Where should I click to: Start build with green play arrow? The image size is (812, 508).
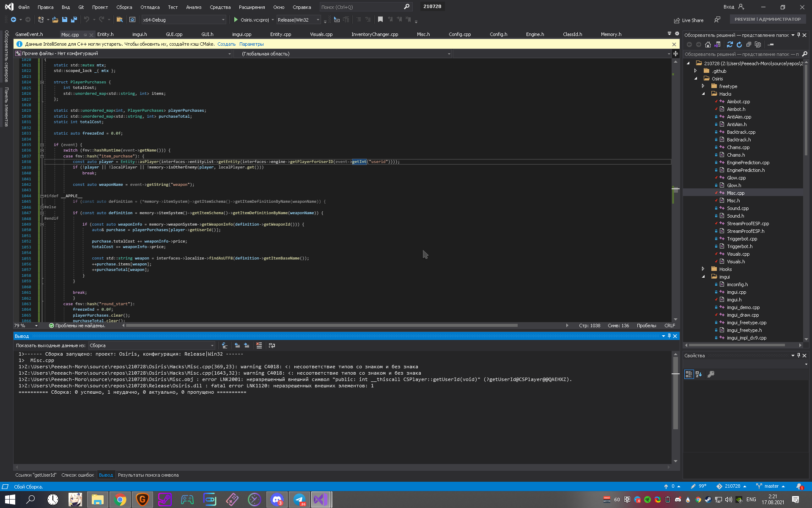coord(236,19)
